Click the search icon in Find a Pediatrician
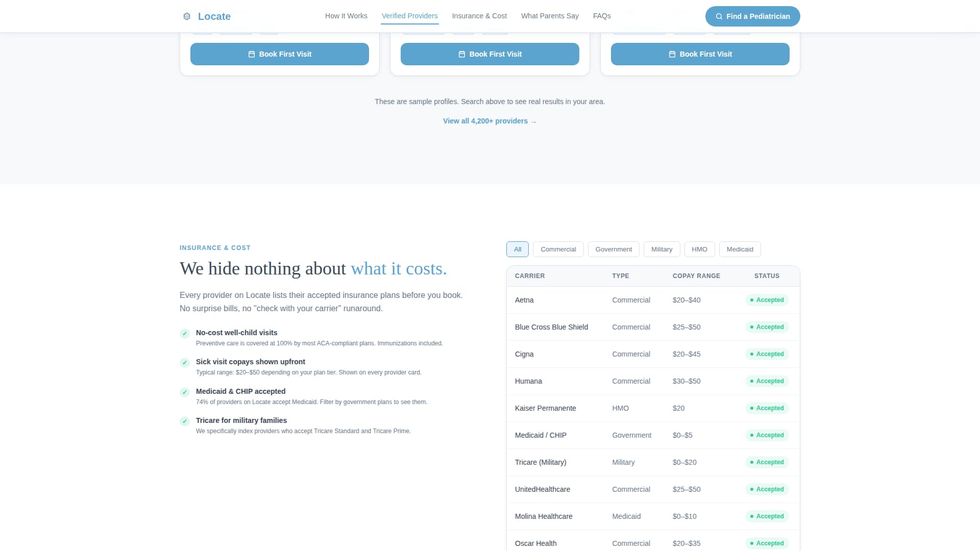The height and width of the screenshot is (551, 980). [x=719, y=16]
